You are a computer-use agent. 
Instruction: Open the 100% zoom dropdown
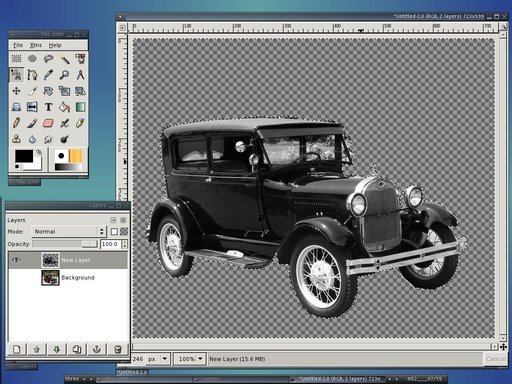tap(189, 359)
